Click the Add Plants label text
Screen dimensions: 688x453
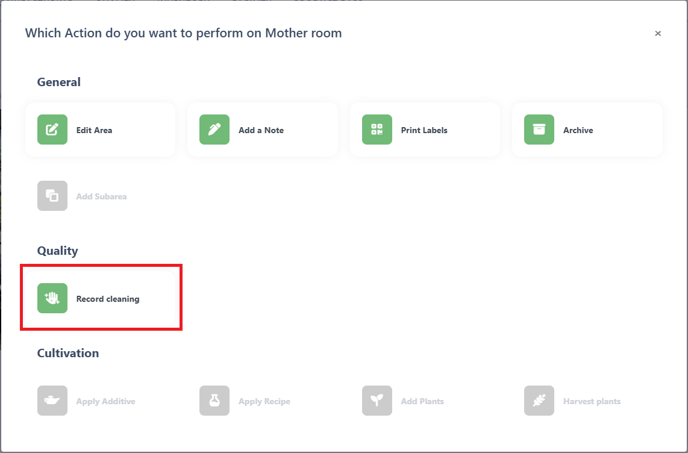pyautogui.click(x=422, y=401)
